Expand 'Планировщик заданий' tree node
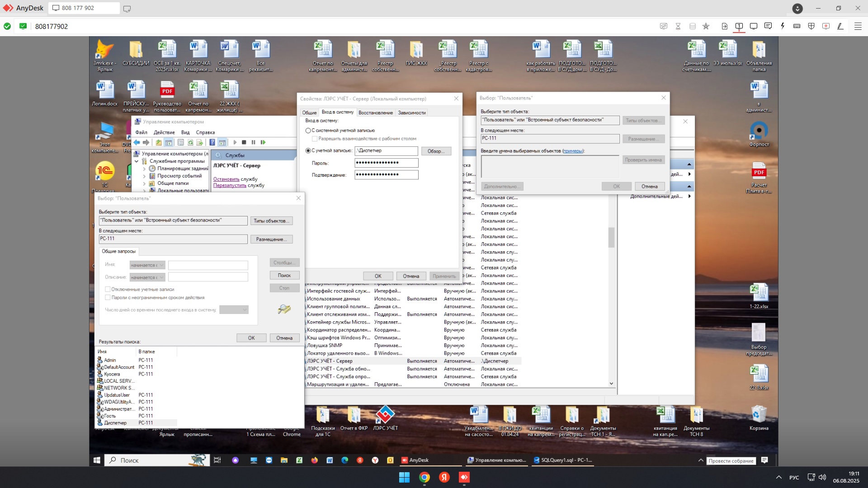 point(144,169)
